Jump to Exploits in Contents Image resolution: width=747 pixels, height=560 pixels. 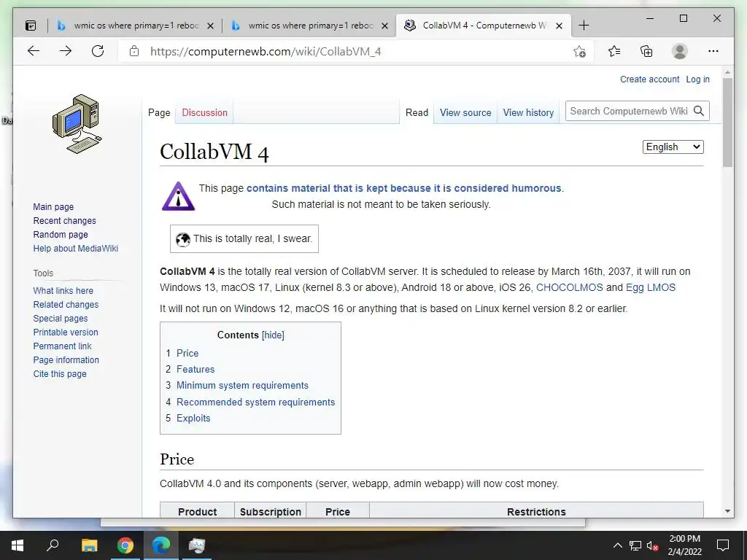(193, 418)
